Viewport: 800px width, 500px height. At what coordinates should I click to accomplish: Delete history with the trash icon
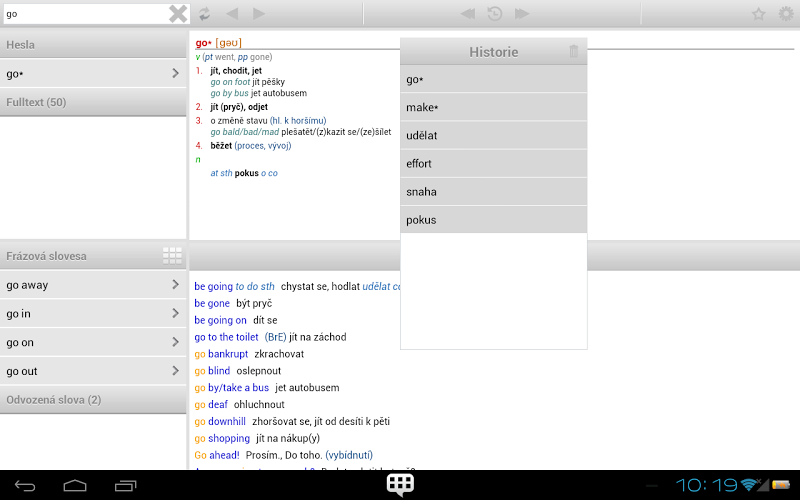click(x=573, y=52)
